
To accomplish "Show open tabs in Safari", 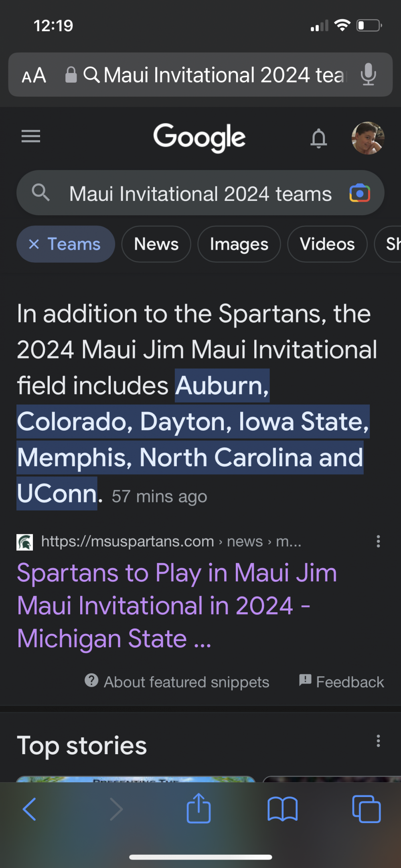I will [366, 809].
